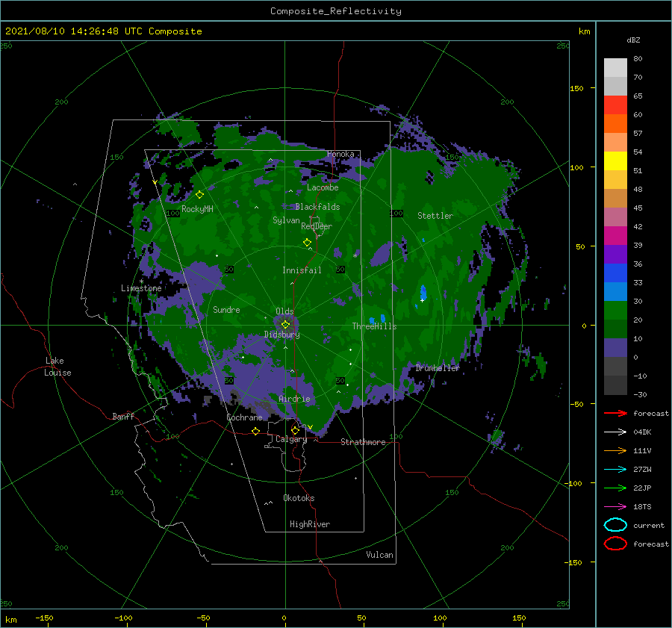The width and height of the screenshot is (672, 628).
Task: Click the km unit label at bottom left
Action: point(10,620)
